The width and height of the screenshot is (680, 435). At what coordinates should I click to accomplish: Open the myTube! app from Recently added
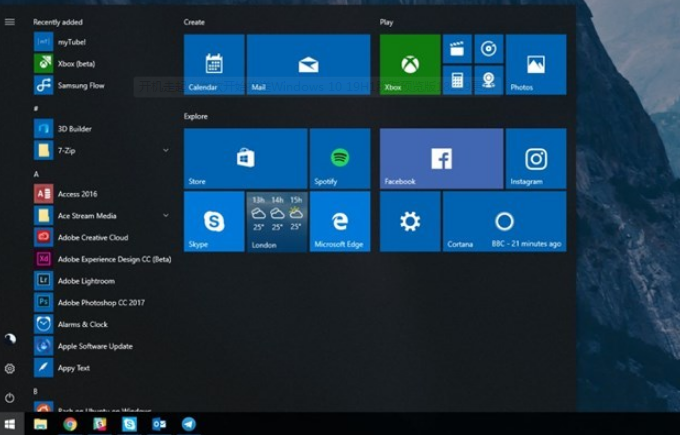[x=103, y=42]
